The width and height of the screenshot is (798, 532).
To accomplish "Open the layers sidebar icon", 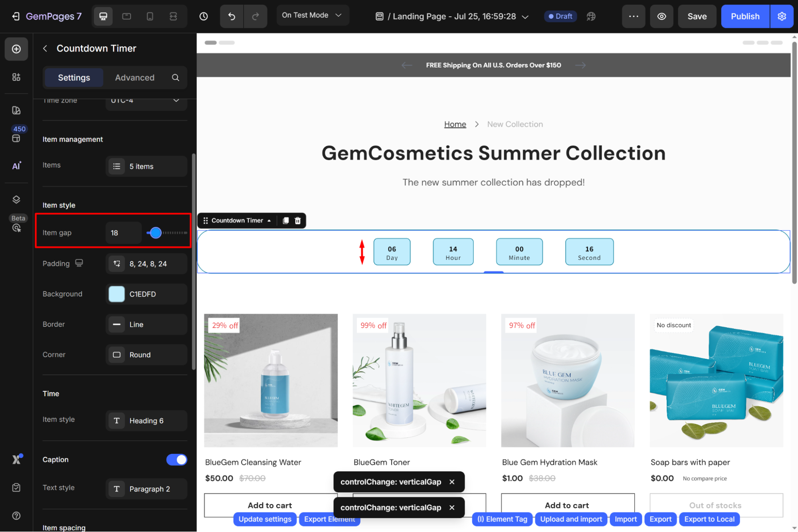I will (x=16, y=200).
